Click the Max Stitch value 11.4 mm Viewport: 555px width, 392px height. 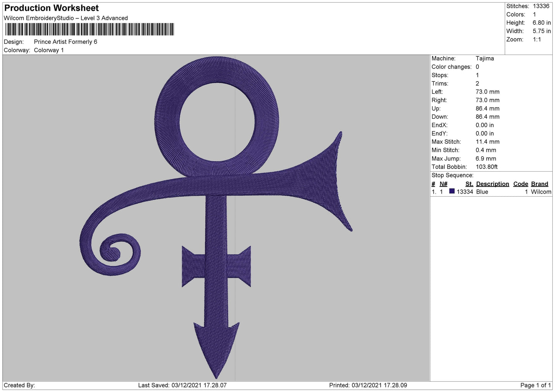pyautogui.click(x=487, y=142)
